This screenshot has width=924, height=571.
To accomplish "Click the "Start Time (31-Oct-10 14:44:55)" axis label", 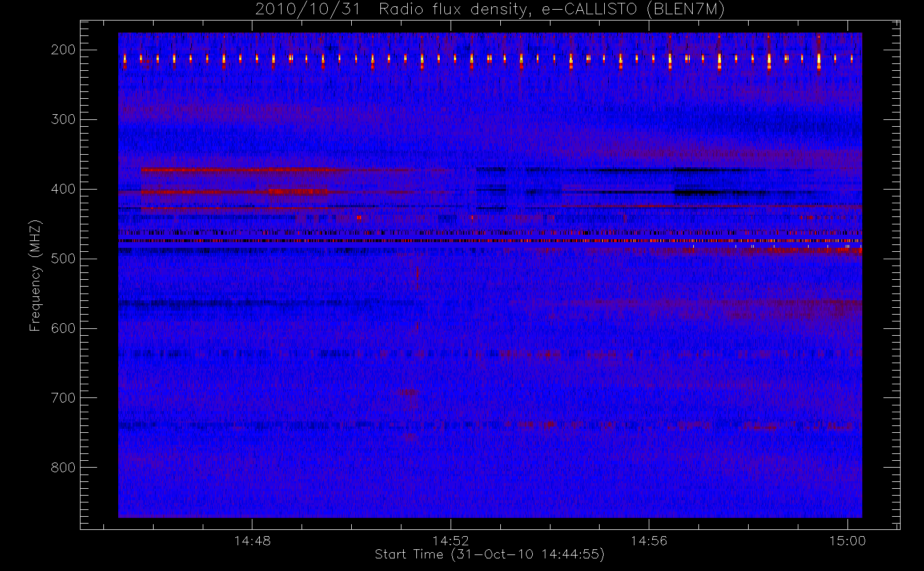I will pyautogui.click(x=489, y=554).
